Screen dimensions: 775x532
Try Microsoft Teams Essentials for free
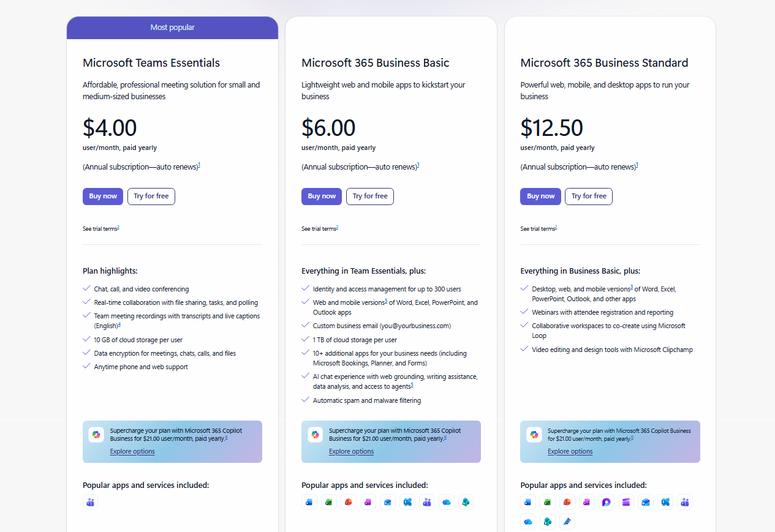[x=151, y=197]
